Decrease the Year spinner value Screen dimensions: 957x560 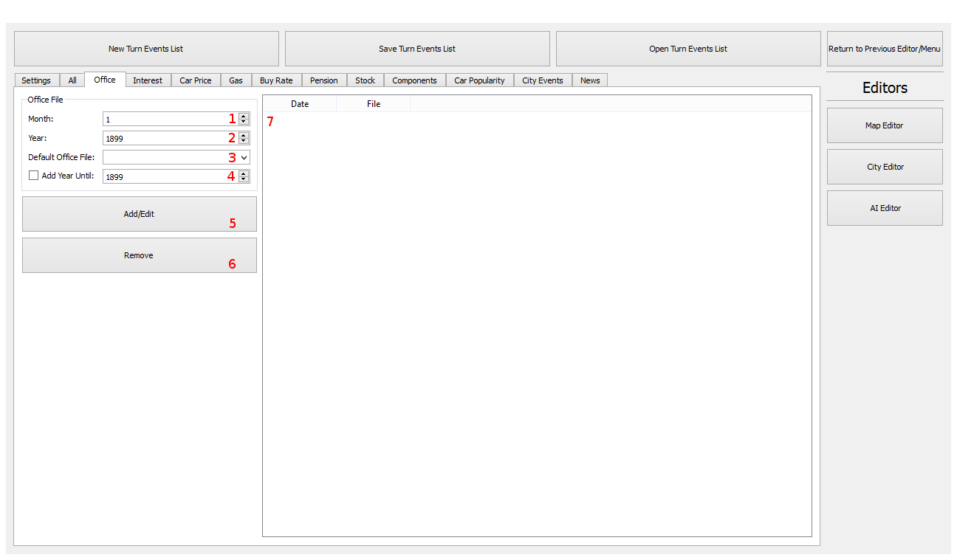(244, 141)
